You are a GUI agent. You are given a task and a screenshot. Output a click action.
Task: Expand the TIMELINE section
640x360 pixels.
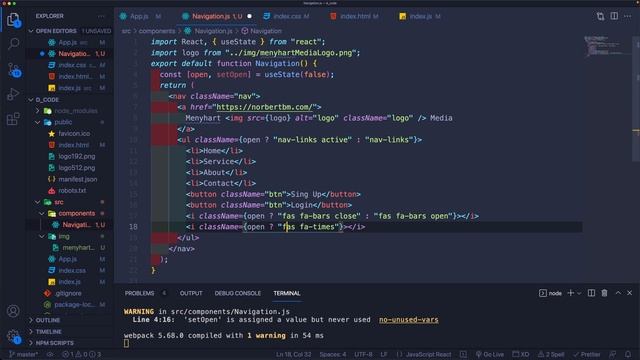tap(49, 332)
